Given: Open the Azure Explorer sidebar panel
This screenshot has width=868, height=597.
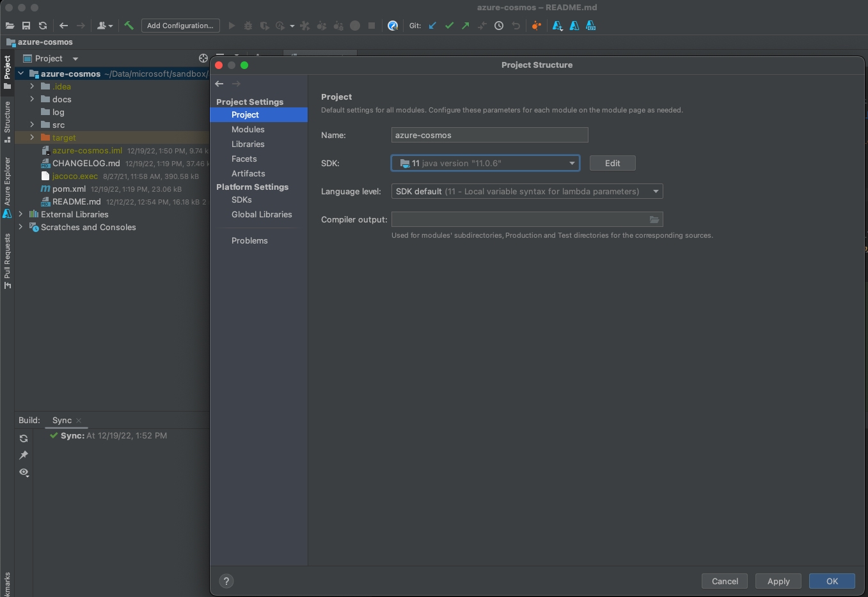Looking at the screenshot, I should pos(8,186).
